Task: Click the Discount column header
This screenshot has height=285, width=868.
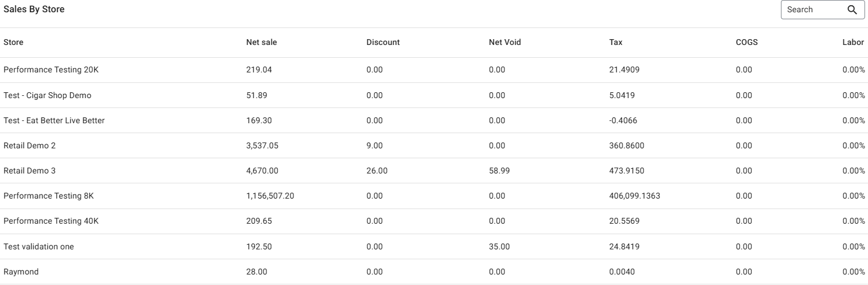Action: click(383, 43)
